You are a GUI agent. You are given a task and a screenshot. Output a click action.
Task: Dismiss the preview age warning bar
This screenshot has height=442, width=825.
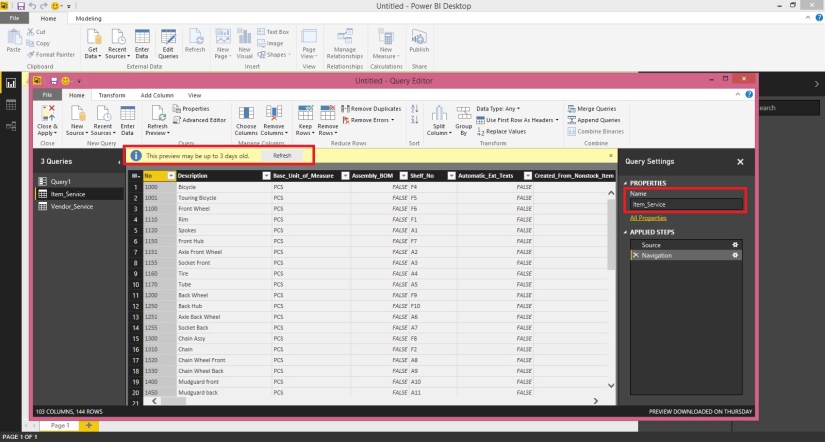coord(611,156)
